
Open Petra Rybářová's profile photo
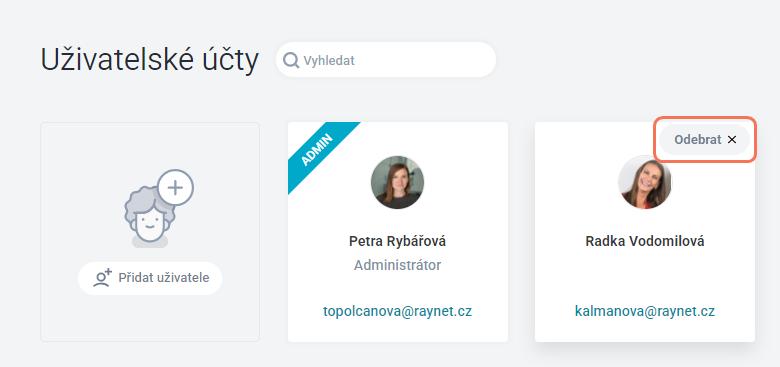coord(397,182)
